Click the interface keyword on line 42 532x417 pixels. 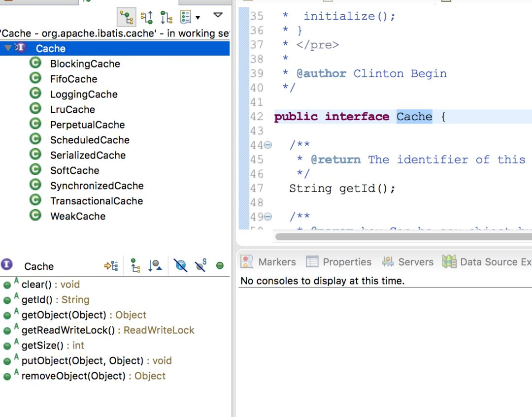357,117
